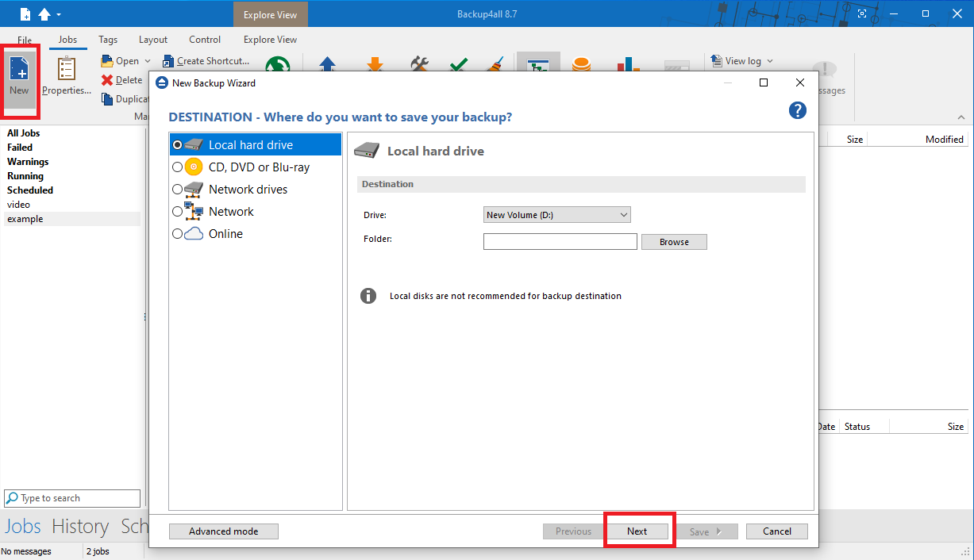Expand the View log dropdown arrow
The image size is (974, 560).
[x=769, y=61]
